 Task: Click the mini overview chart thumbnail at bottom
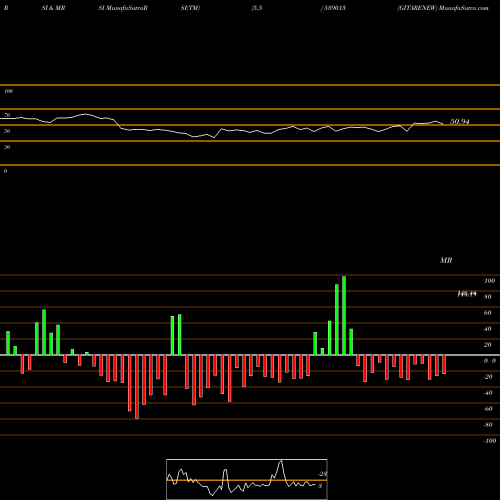[x=247, y=479]
